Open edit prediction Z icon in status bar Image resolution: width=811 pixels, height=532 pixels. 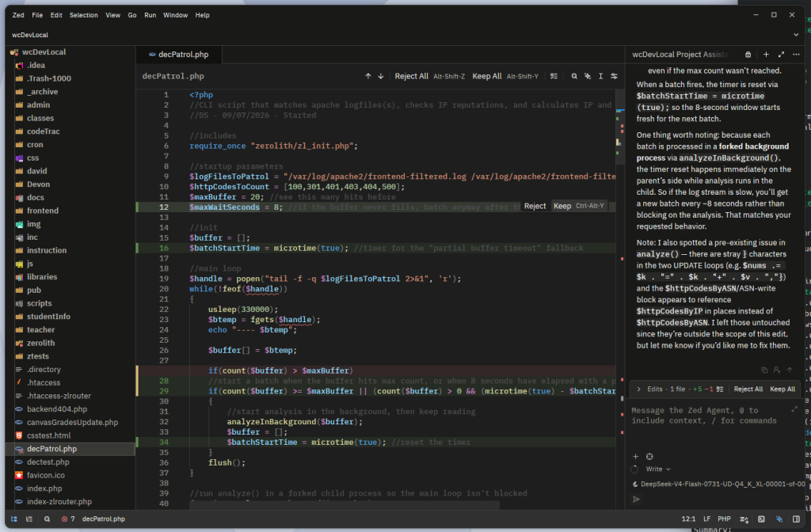click(744, 519)
